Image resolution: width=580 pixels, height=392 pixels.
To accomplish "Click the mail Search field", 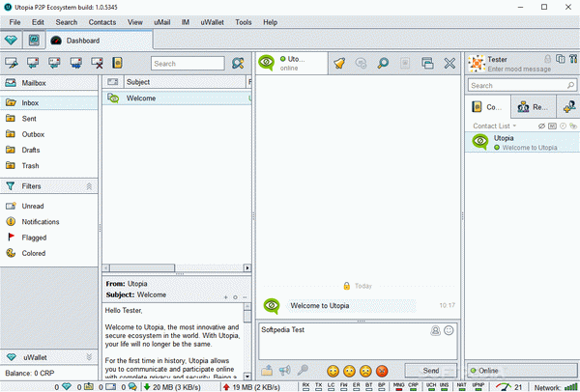I will 188,63.
